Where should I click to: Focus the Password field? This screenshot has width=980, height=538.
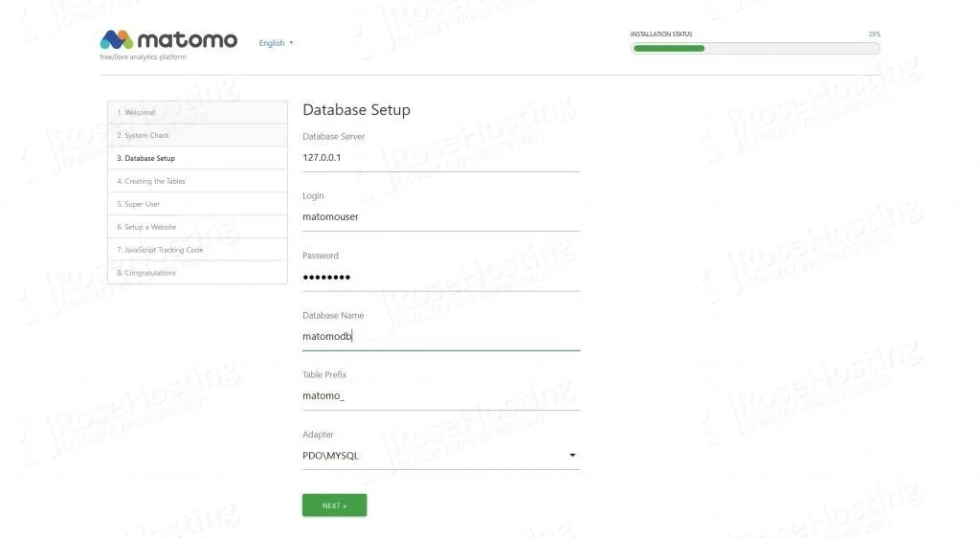441,278
